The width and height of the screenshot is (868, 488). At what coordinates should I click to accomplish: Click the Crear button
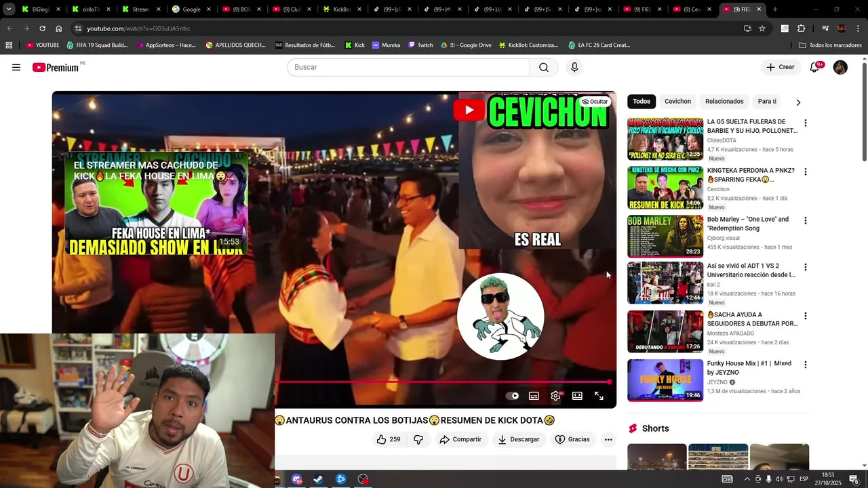point(781,67)
